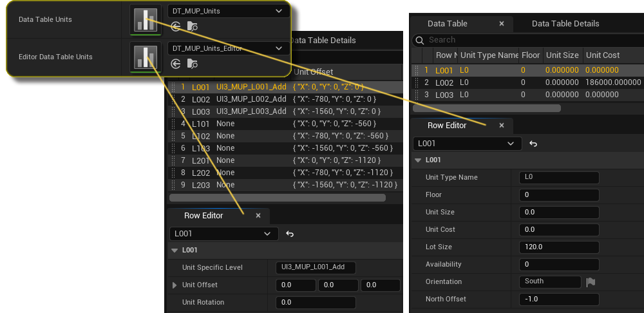644x313 pixels.
Task: Click reset arrow beside right L001 row selector
Action: tap(533, 144)
